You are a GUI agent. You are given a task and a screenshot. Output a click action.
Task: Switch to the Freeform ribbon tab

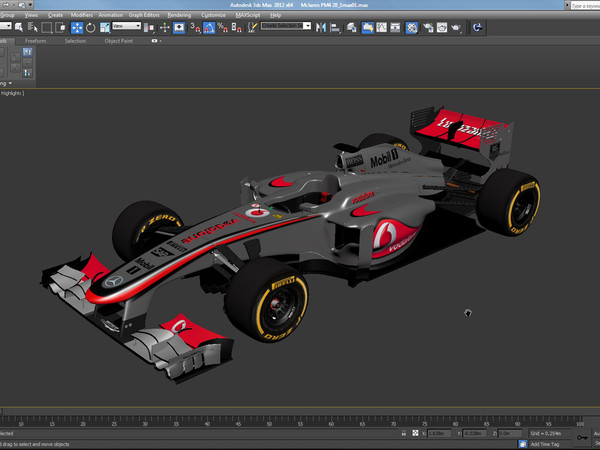(x=36, y=41)
